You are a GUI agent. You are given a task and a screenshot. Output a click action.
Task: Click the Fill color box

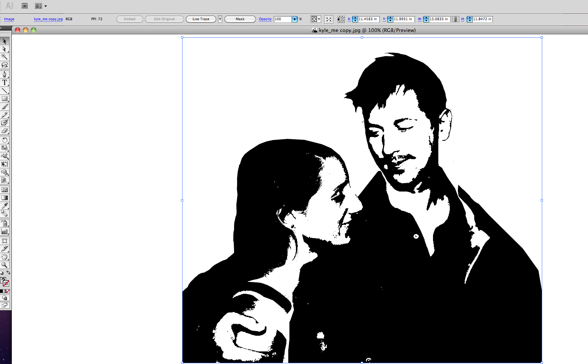point(3,280)
